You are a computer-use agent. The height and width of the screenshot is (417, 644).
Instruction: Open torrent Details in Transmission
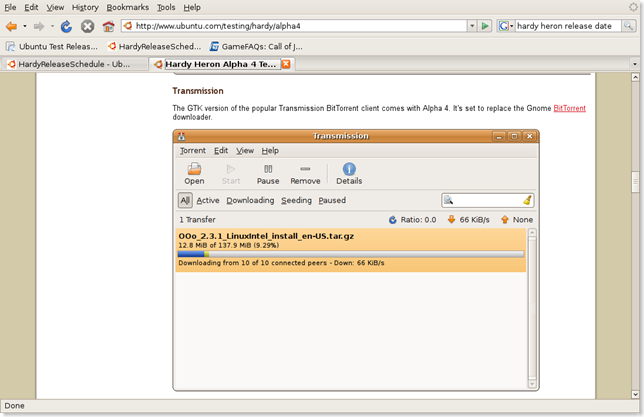click(x=349, y=174)
